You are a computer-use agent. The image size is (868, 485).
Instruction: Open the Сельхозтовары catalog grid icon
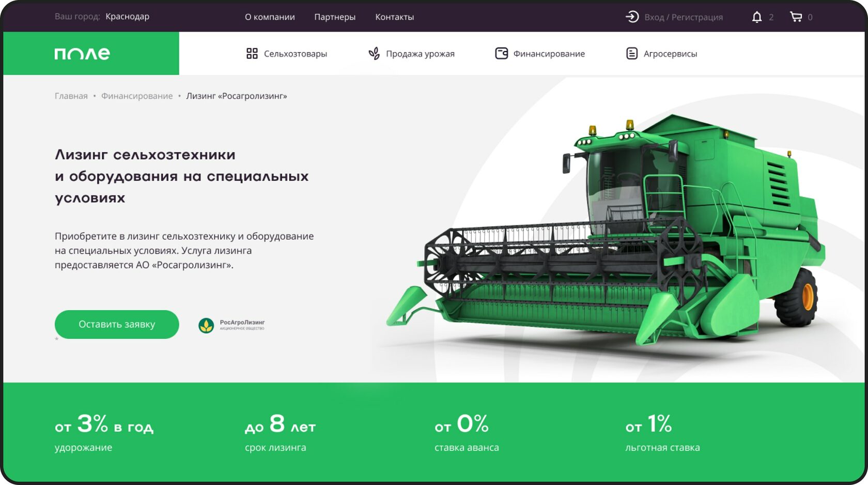tap(253, 53)
